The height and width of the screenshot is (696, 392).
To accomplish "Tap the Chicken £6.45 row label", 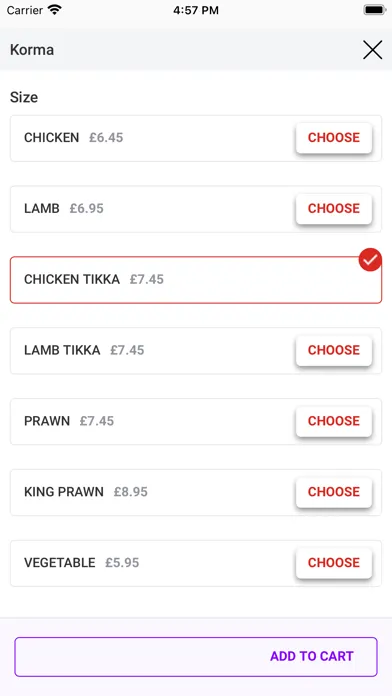I will [74, 138].
